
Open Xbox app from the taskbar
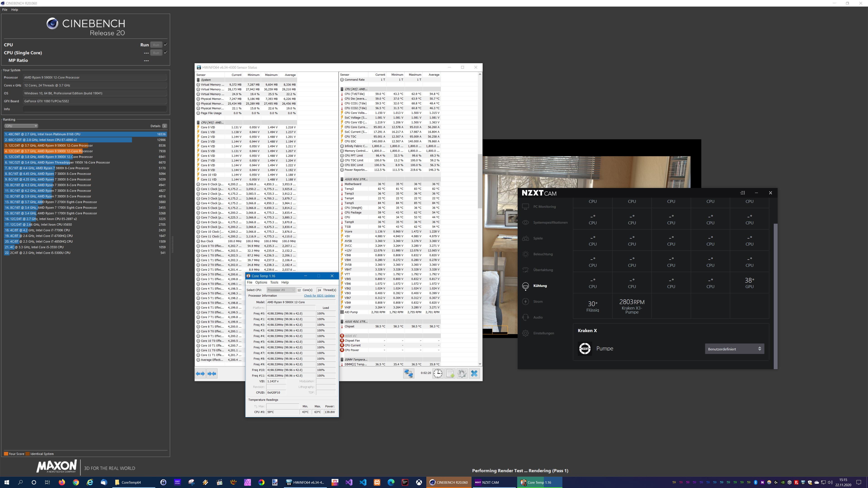(419, 482)
